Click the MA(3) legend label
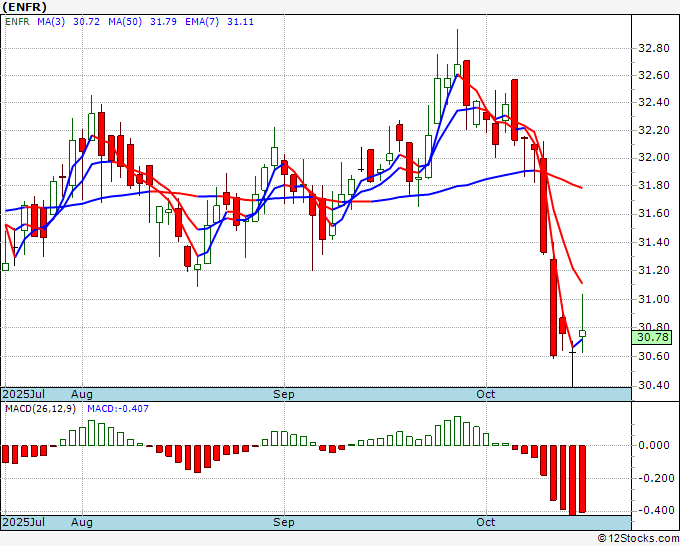Screen dimensions: 680x546 pos(51,22)
